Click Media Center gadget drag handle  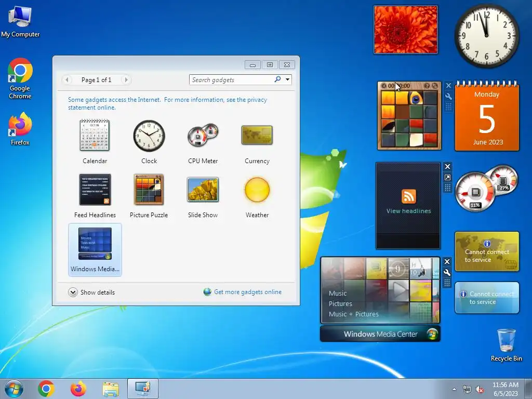pos(447,283)
